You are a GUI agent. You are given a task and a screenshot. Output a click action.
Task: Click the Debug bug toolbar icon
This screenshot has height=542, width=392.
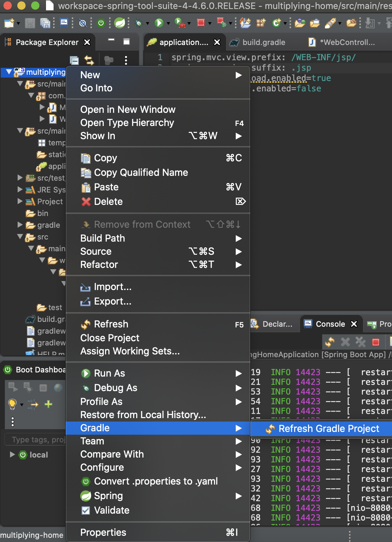[139, 23]
